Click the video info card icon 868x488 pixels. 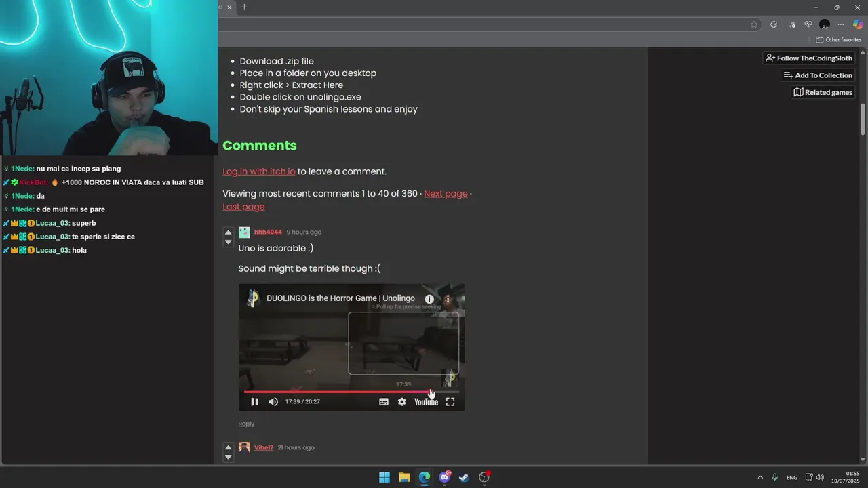point(429,299)
